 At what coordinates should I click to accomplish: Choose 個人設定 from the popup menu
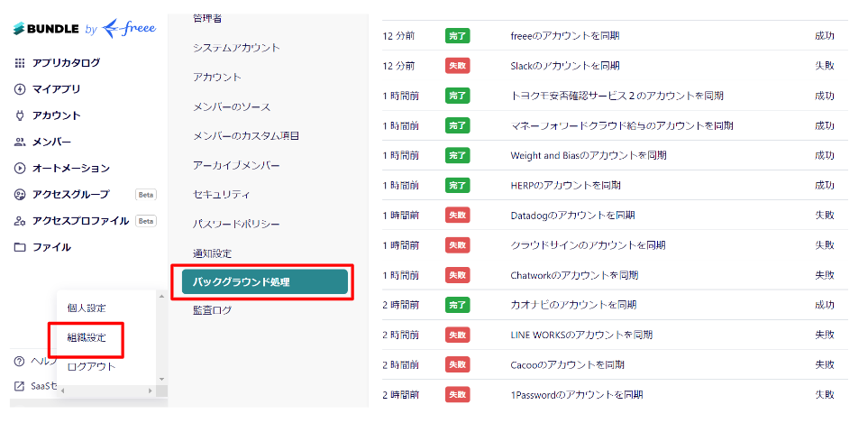coord(87,308)
